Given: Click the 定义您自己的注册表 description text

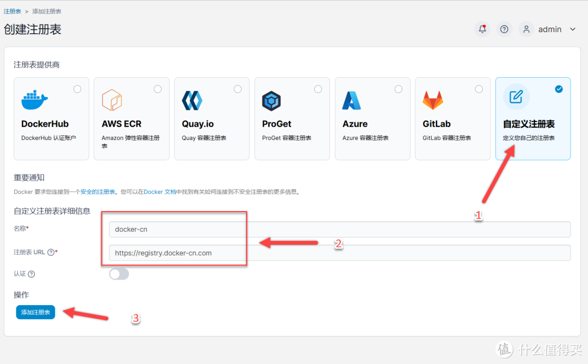Looking at the screenshot, I should pos(529,138).
